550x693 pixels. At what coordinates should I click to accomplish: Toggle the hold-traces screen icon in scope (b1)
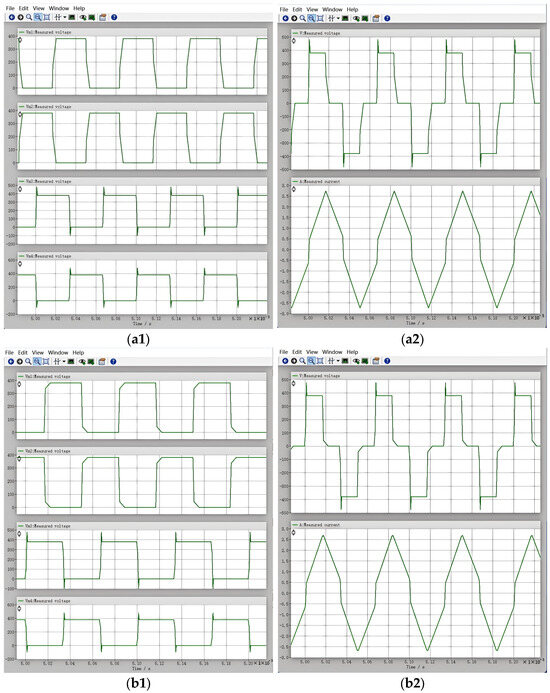click(x=71, y=362)
